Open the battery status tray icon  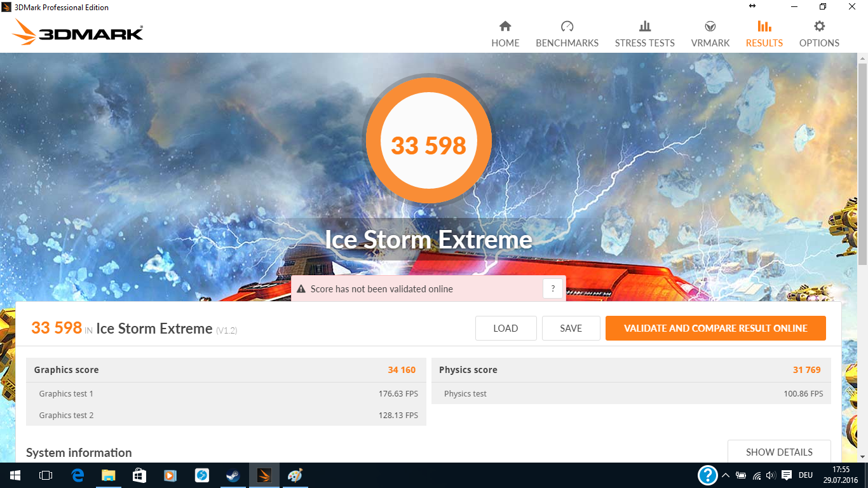click(741, 475)
